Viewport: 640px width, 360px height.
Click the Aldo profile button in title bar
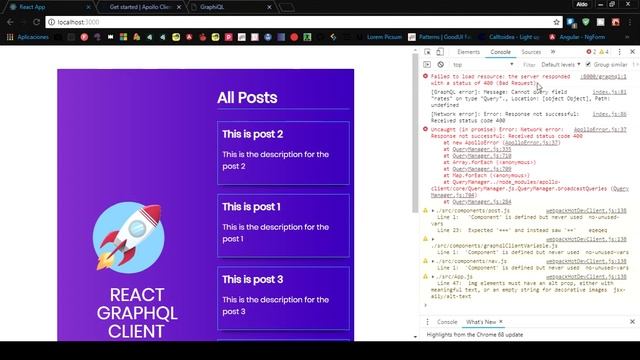click(582, 4)
